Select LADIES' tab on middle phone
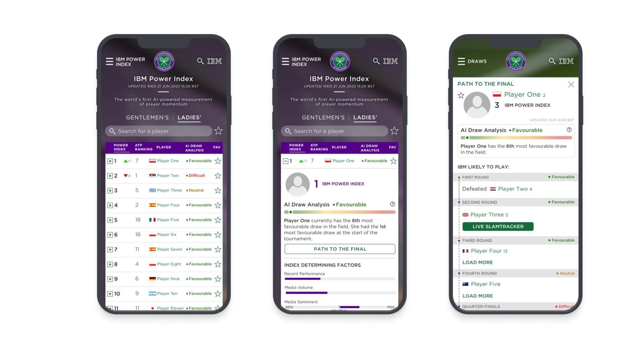Viewport: 644px width, 362px height. pos(365,117)
